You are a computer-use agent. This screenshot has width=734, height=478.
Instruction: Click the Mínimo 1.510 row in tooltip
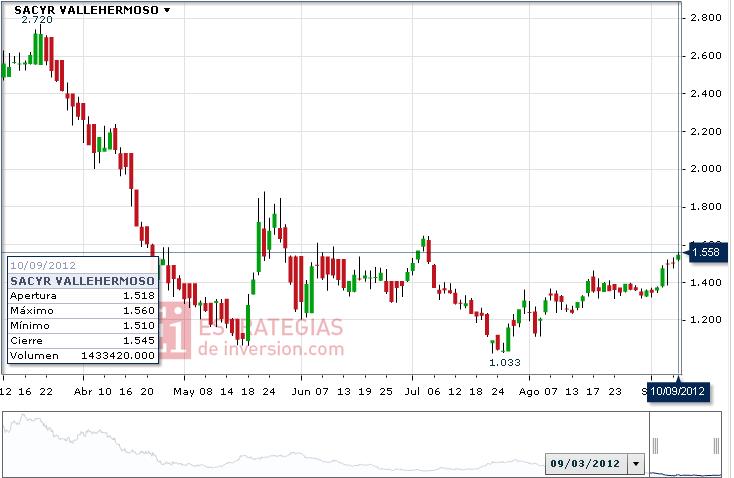coord(82,325)
